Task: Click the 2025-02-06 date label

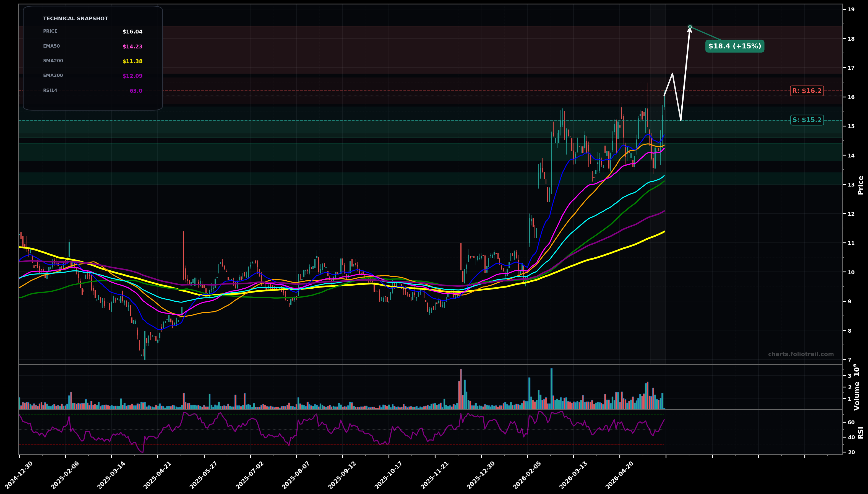Action: coord(66,475)
